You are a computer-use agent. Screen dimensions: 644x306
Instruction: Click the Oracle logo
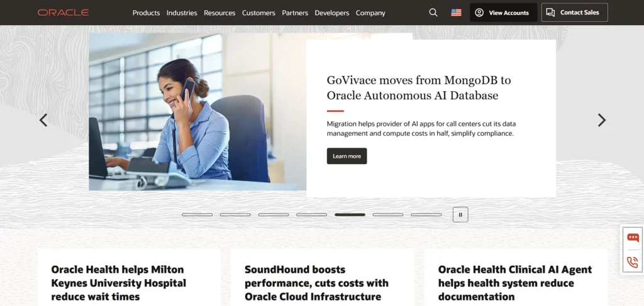[63, 13]
